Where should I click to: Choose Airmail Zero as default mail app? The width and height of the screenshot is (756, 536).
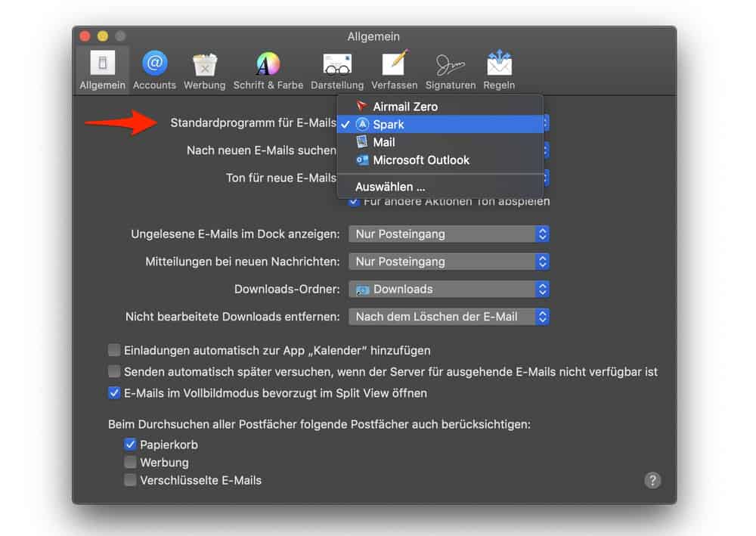pos(404,107)
